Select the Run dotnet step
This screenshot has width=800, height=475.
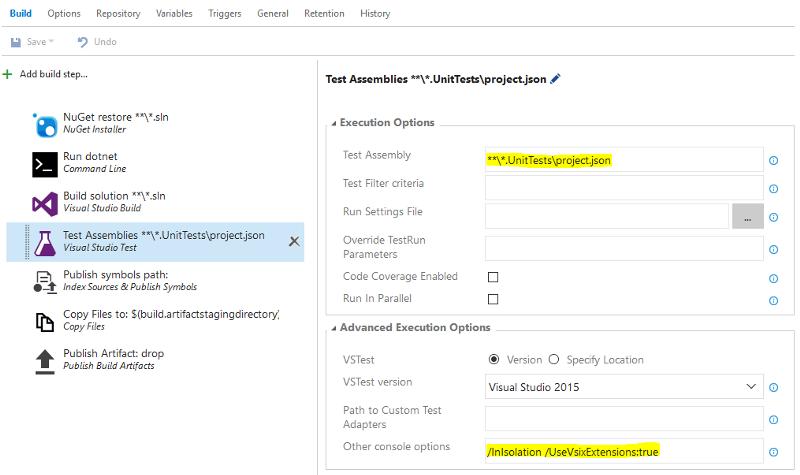point(156,163)
